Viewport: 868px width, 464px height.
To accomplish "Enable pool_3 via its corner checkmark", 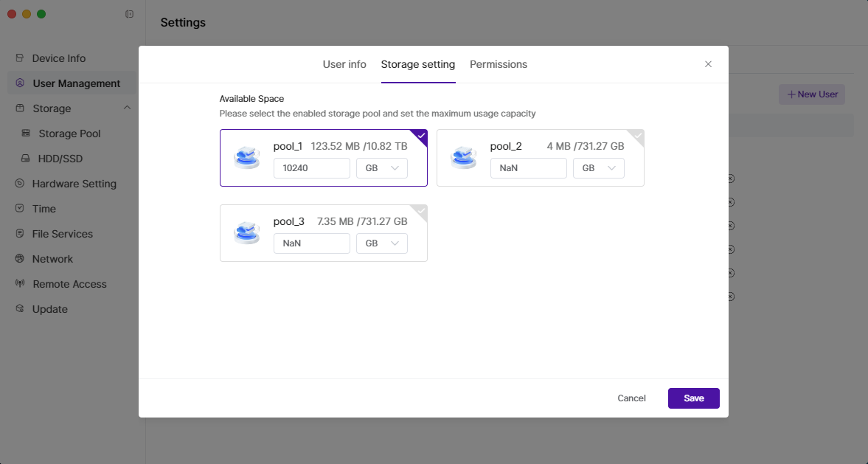I will pyautogui.click(x=420, y=211).
